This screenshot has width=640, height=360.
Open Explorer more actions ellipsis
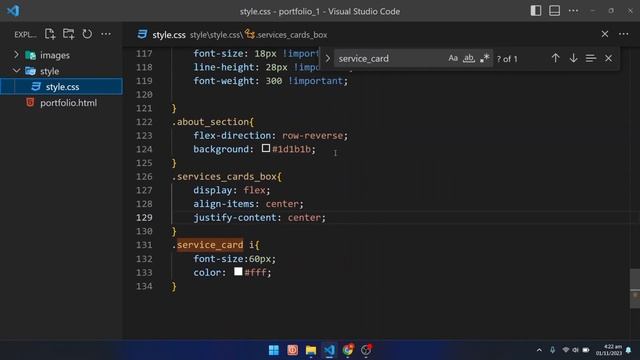pos(106,34)
